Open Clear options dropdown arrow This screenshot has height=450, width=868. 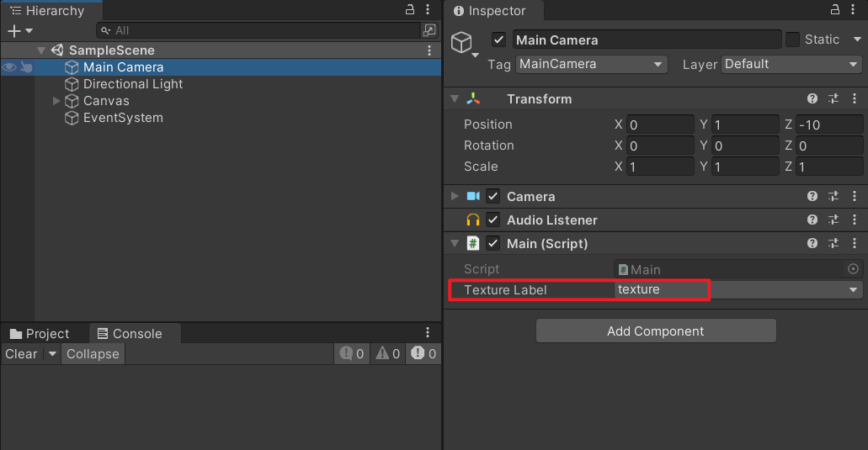click(52, 354)
